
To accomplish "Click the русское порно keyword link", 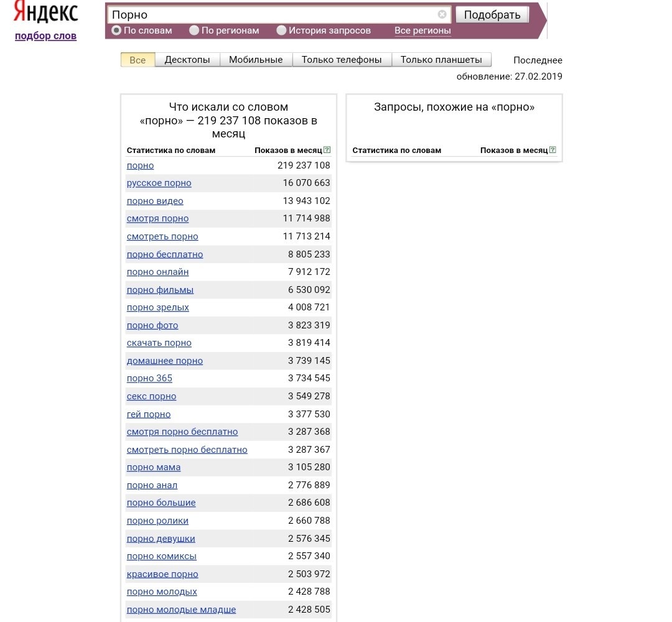I will [x=159, y=182].
